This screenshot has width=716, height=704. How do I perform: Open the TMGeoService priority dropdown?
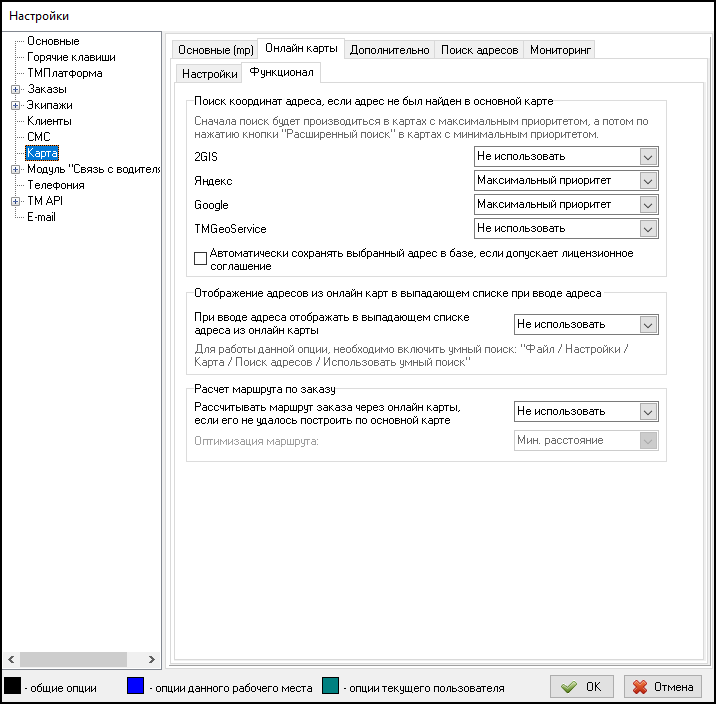pos(648,229)
